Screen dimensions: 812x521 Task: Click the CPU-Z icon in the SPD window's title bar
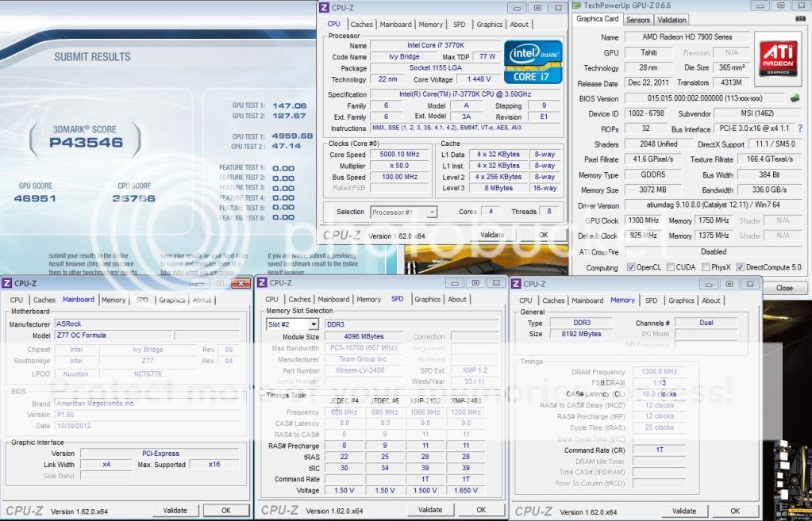tap(261, 283)
